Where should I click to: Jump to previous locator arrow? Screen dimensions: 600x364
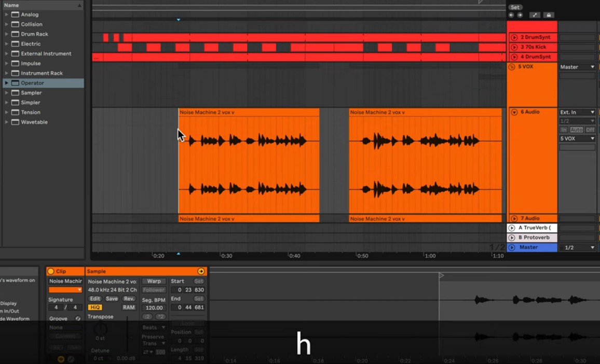[x=511, y=15]
